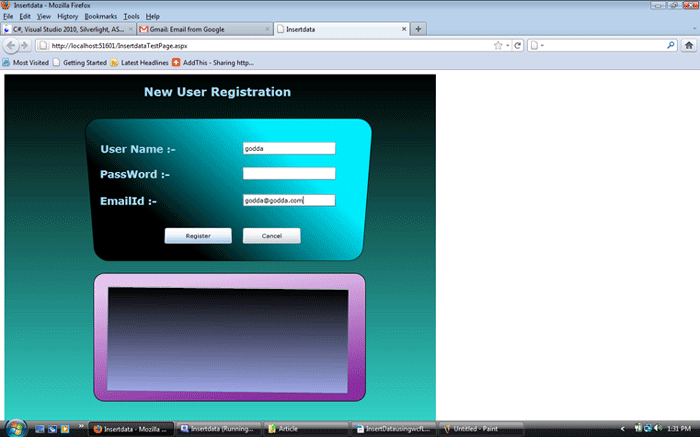Open the History menu
This screenshot has width=700, height=437.
click(67, 17)
